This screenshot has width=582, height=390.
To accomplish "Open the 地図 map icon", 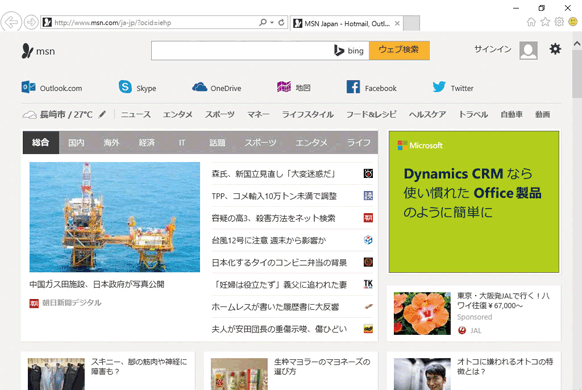I will [x=284, y=87].
